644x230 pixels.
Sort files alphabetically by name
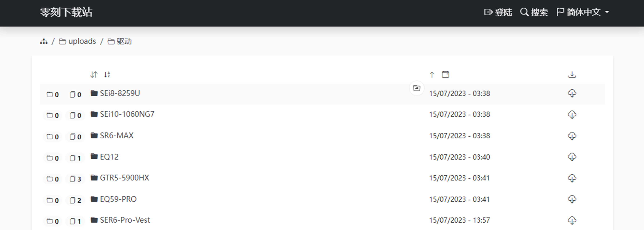click(x=107, y=75)
